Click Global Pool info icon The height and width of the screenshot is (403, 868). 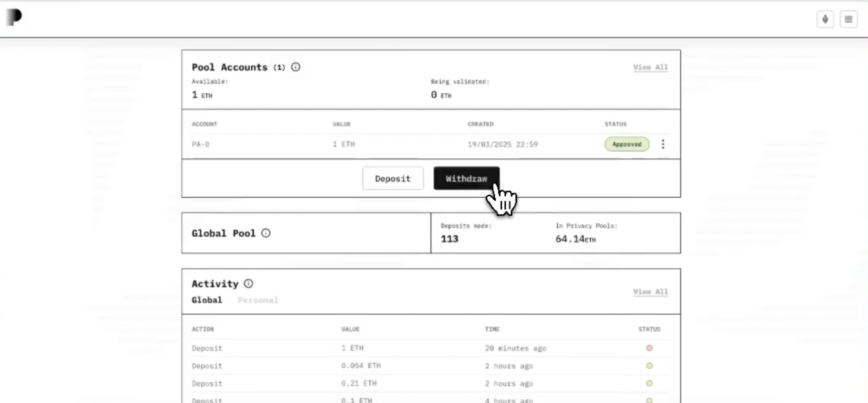[x=266, y=233]
